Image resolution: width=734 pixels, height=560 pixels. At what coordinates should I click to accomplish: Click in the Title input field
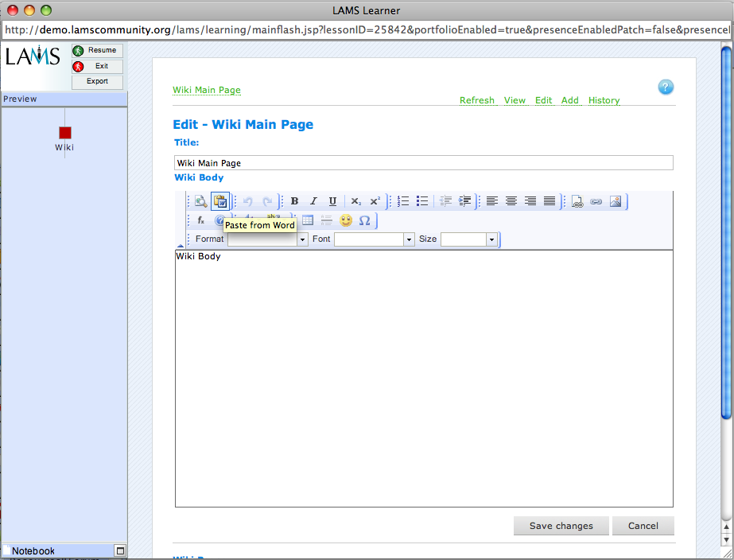[423, 163]
